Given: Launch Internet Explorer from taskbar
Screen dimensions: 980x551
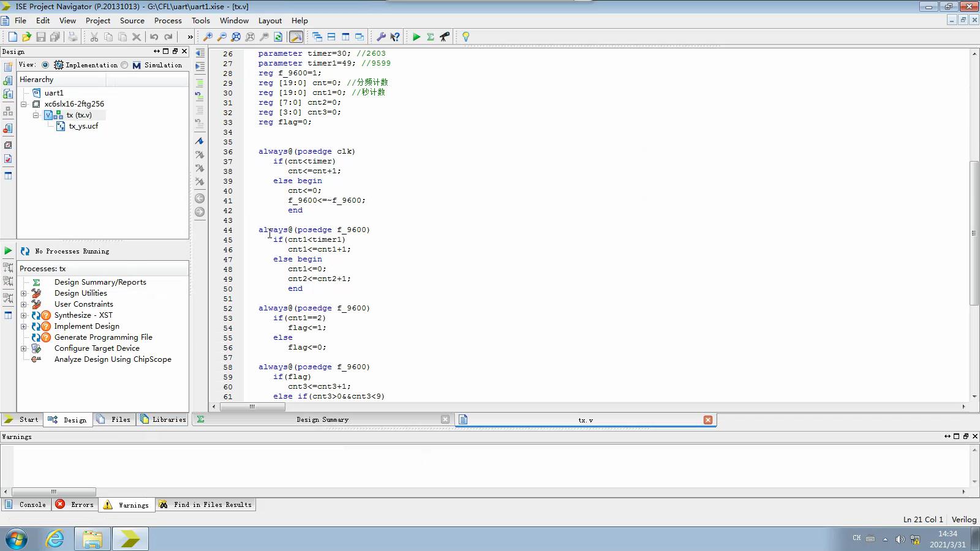Looking at the screenshot, I should pos(55,539).
